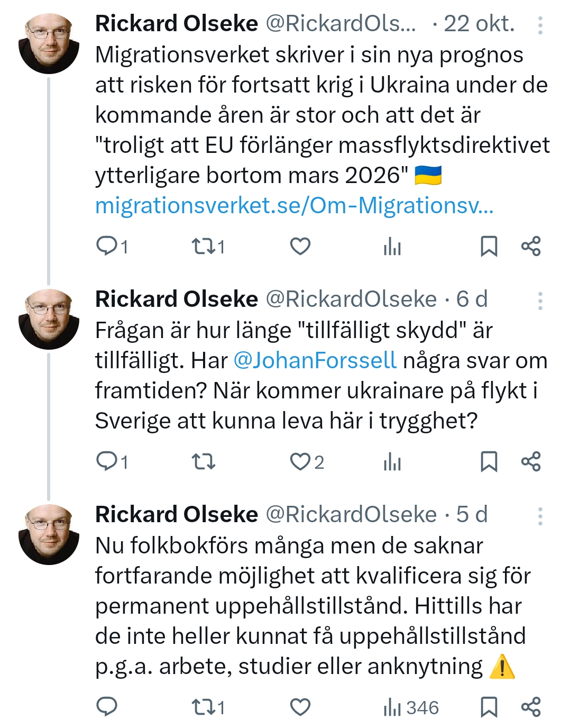The image size is (570, 728).
Task: Bookmark the 6 d tweet
Action: pos(488,461)
